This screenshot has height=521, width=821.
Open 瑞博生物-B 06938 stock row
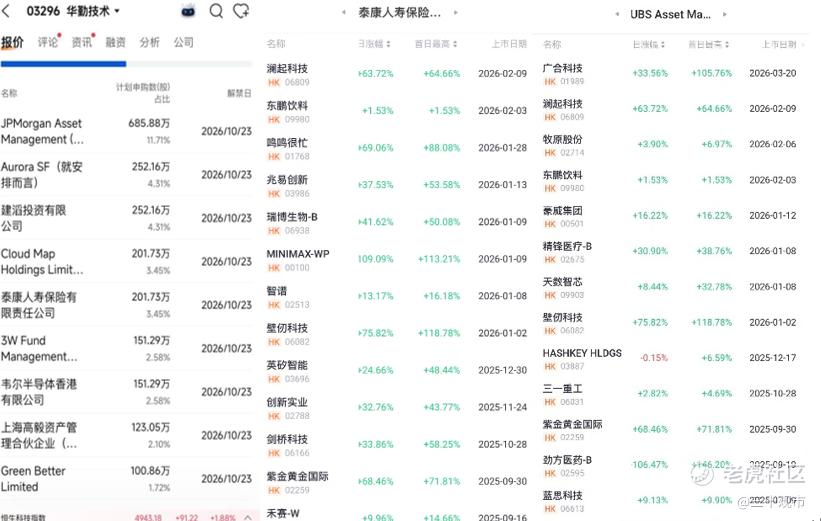pyautogui.click(x=396, y=223)
